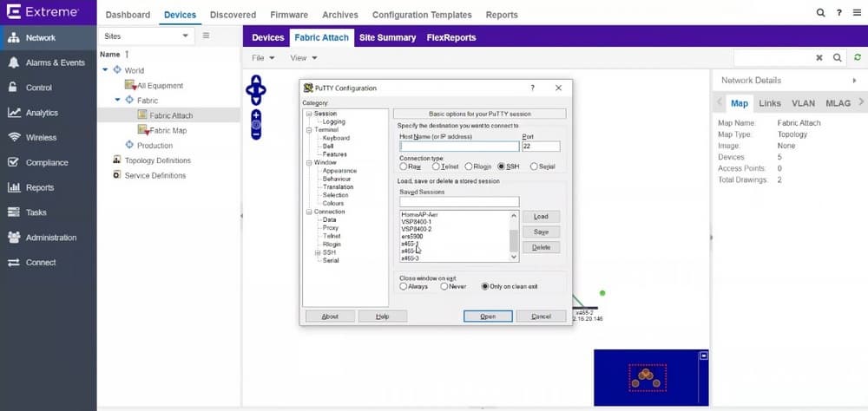The width and height of the screenshot is (868, 411).
Task: Run map search with magnifier icon
Action: [x=837, y=57]
